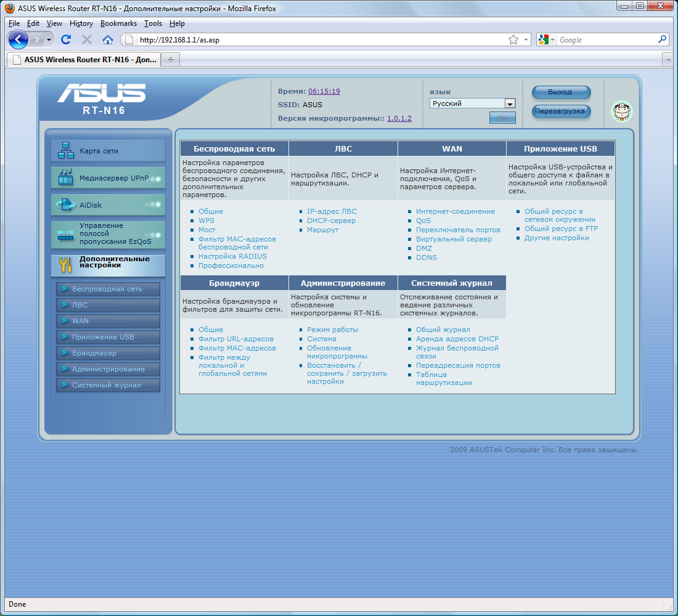Open Виртуальный сервер link
This screenshot has height=616, width=678.
[454, 239]
